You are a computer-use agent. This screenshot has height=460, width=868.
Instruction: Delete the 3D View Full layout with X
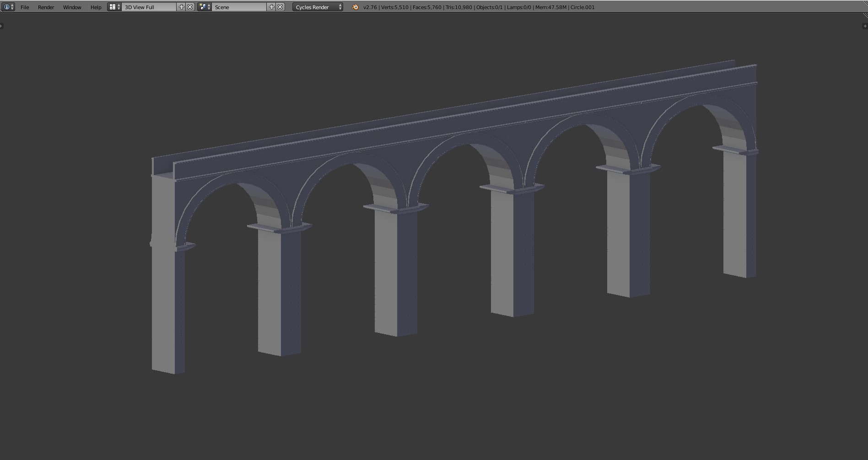(x=189, y=7)
